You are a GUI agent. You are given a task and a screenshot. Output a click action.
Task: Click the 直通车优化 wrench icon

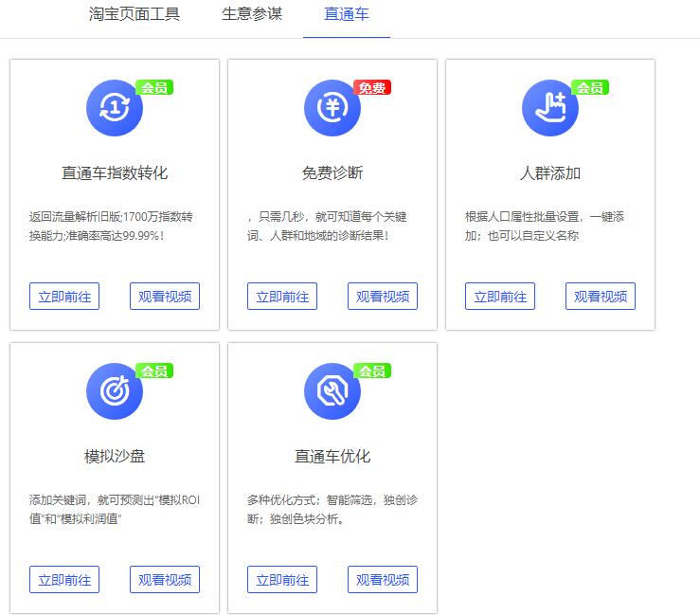tap(332, 391)
